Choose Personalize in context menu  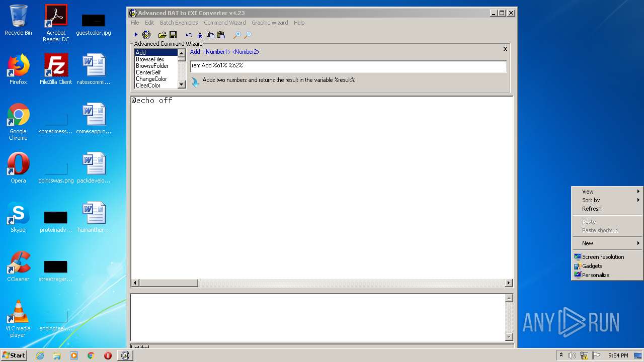(607, 275)
